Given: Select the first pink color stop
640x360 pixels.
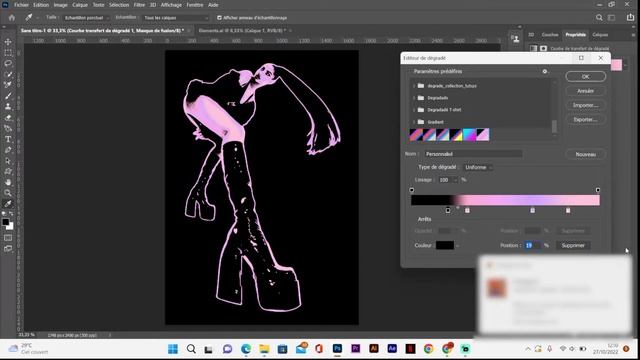Looking at the screenshot, I should coord(467,210).
